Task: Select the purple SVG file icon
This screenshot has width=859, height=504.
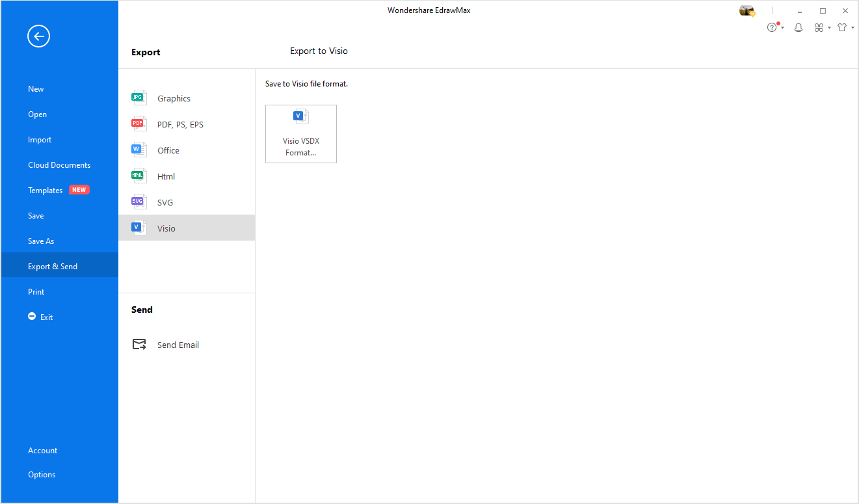Action: tap(139, 202)
